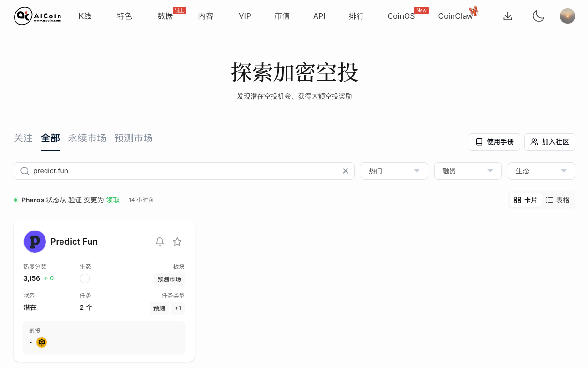The height and width of the screenshot is (369, 588).
Task: Click the predict.fun search field
Action: (184, 171)
